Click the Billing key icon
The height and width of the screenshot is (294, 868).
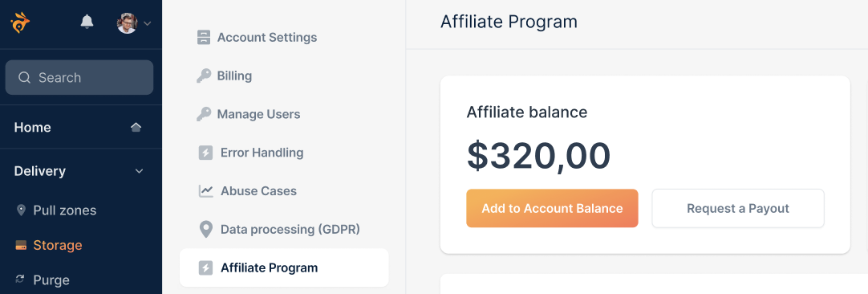tap(204, 76)
